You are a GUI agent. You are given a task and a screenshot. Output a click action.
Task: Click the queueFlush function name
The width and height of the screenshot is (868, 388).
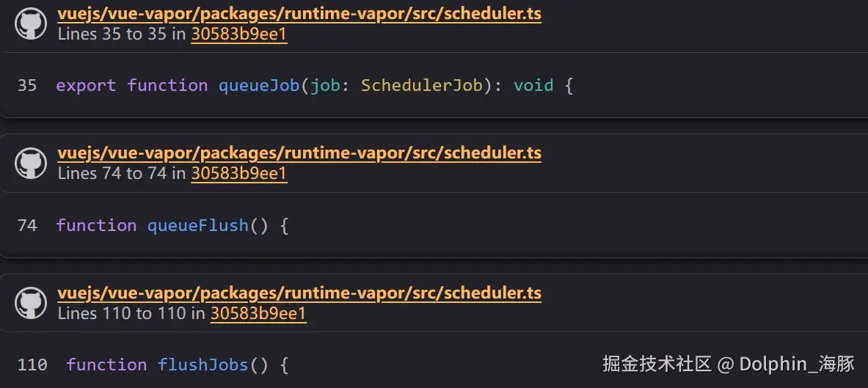(198, 225)
